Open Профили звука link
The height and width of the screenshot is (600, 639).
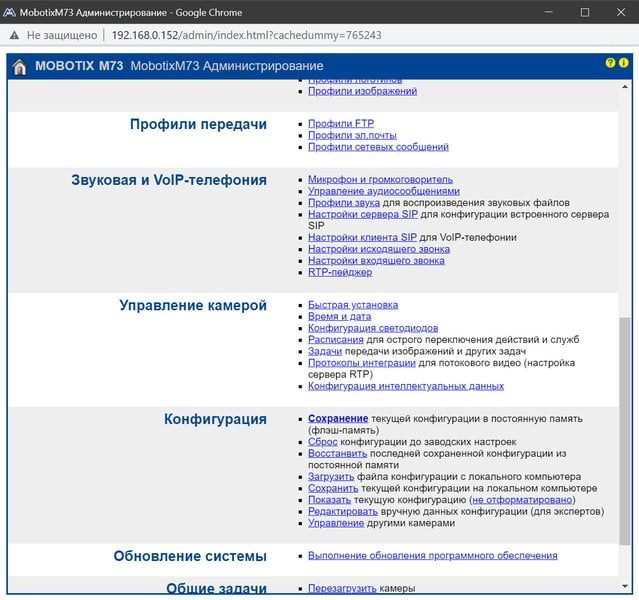coord(344,203)
